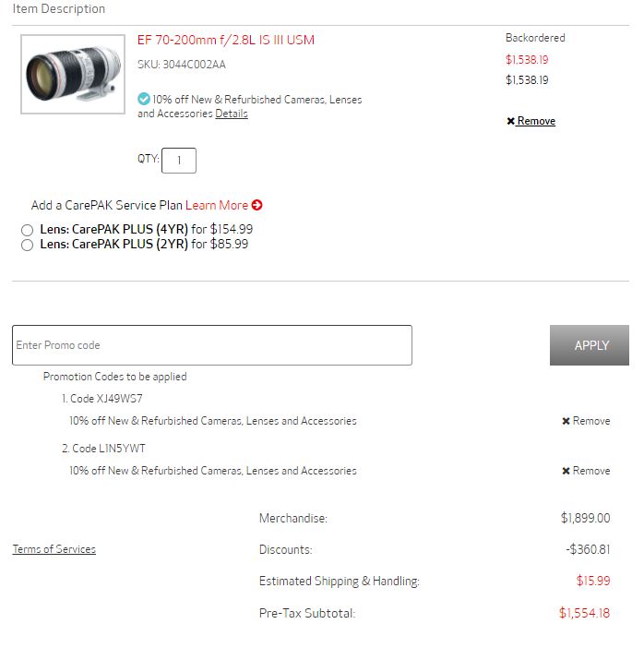Open the EF 70-200mm f/2.8L IS III USM link
The height and width of the screenshot is (648, 644).
[x=225, y=40]
